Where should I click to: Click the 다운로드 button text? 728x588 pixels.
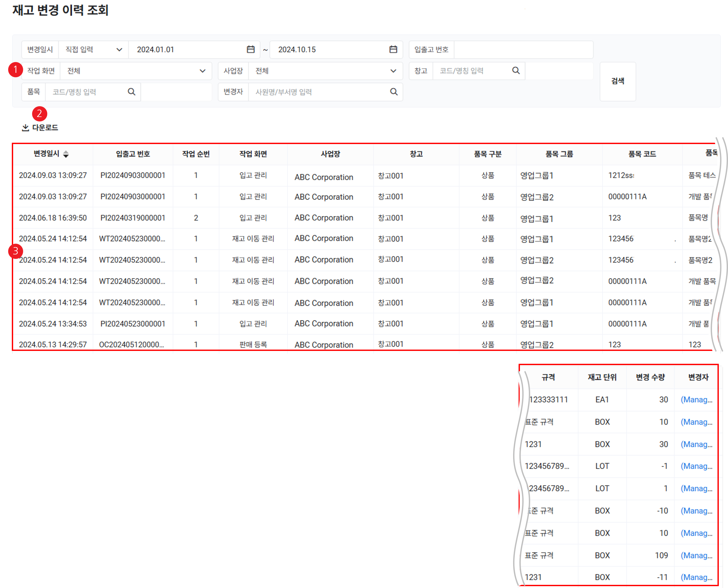(45, 128)
